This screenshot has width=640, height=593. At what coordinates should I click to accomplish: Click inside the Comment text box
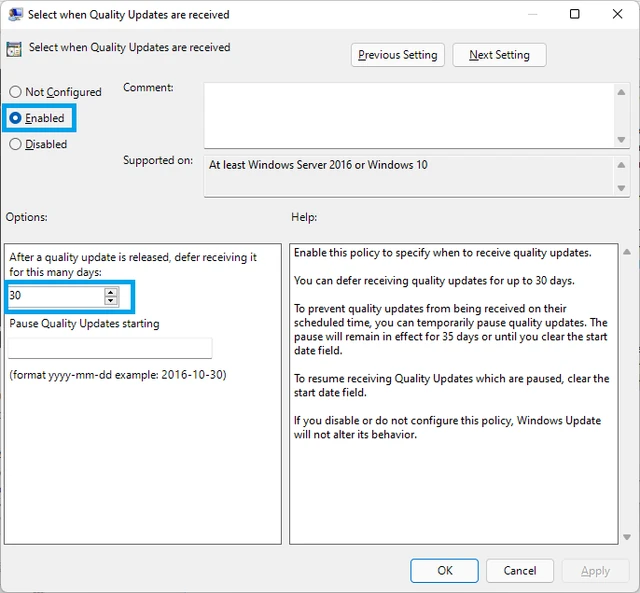click(409, 115)
